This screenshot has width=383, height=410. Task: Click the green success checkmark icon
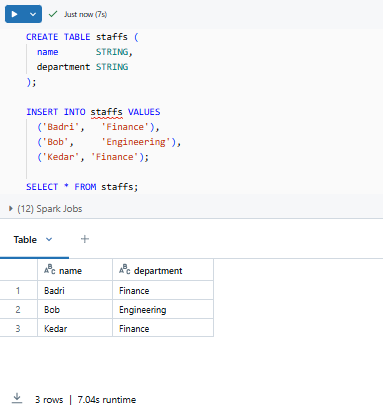pos(53,14)
